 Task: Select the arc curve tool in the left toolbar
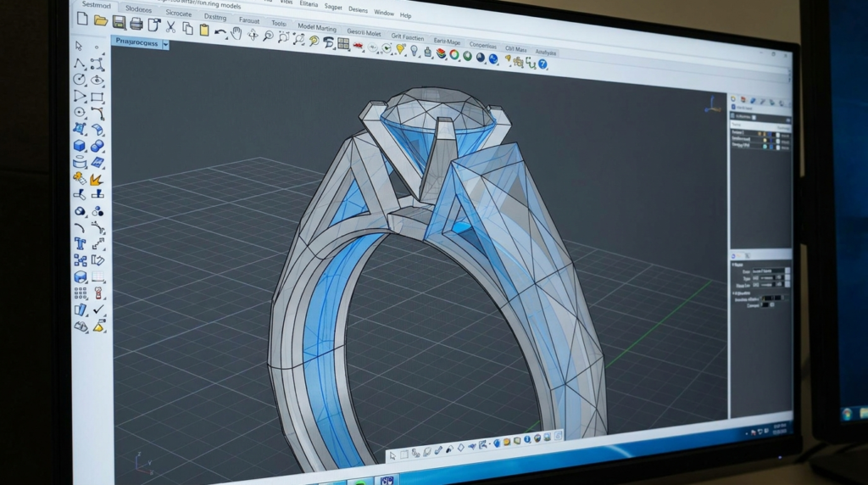79,227
